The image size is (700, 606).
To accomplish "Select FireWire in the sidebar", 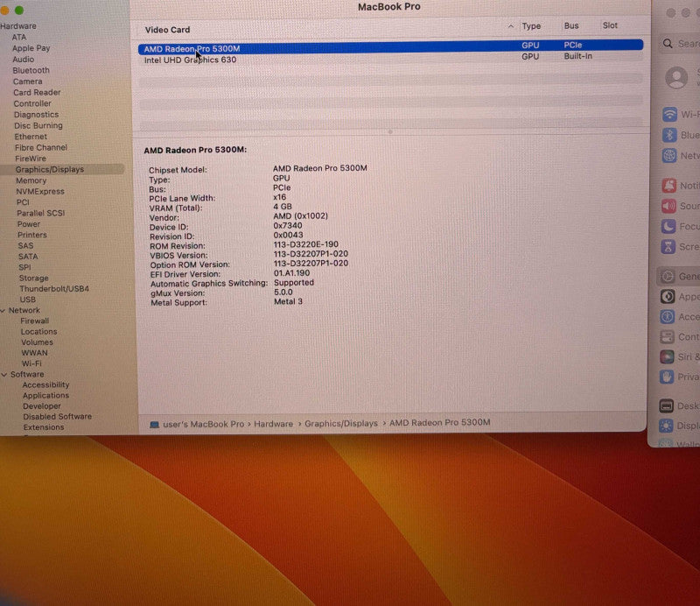I will (x=31, y=159).
